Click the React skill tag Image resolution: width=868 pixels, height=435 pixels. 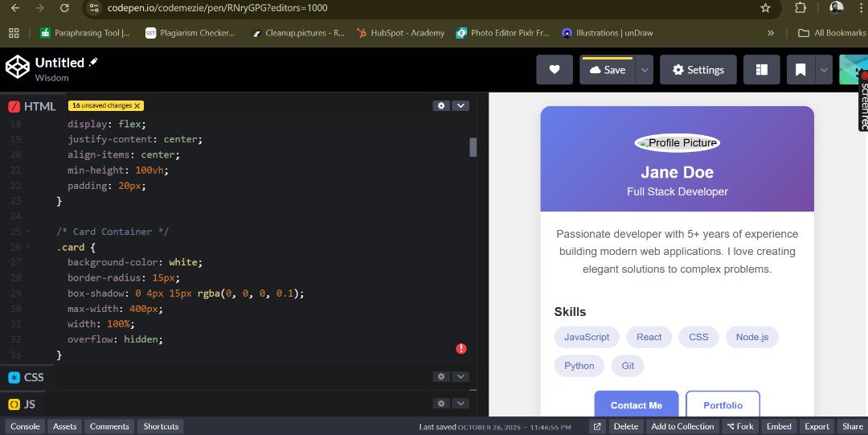tap(649, 337)
